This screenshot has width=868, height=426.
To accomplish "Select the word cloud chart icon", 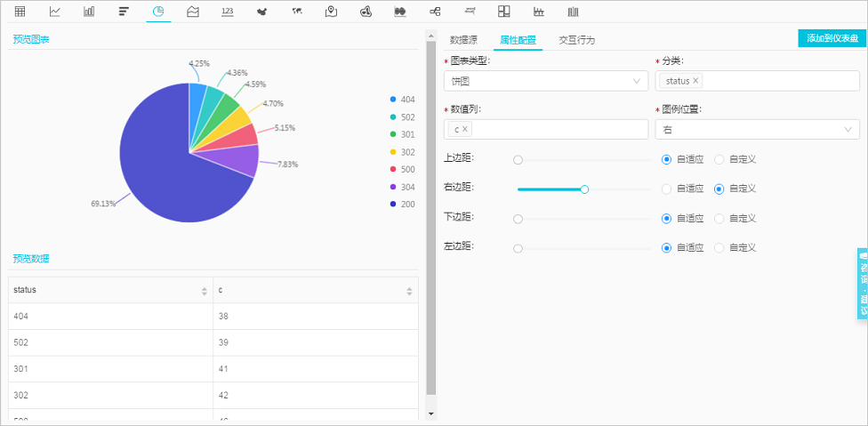I will pyautogui.click(x=470, y=11).
